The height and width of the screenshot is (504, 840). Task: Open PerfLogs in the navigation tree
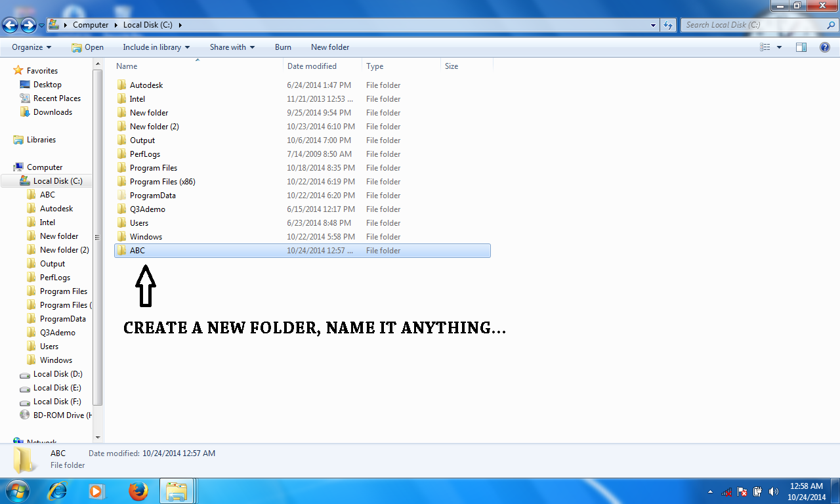[x=55, y=278]
